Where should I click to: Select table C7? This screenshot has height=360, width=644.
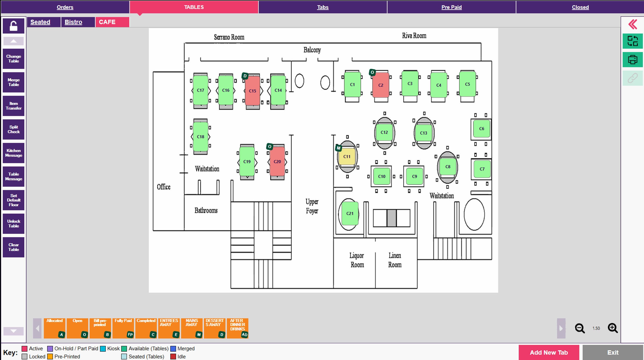(x=482, y=169)
